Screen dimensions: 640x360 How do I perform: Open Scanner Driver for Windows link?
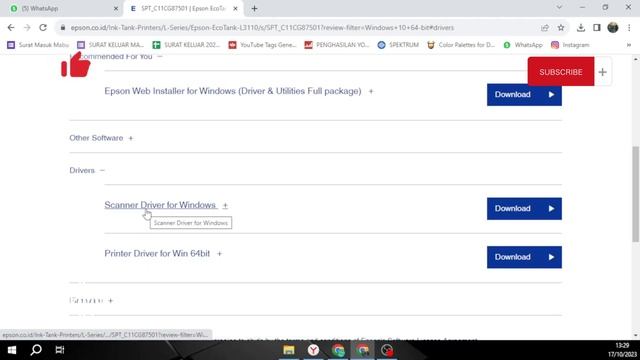click(160, 205)
